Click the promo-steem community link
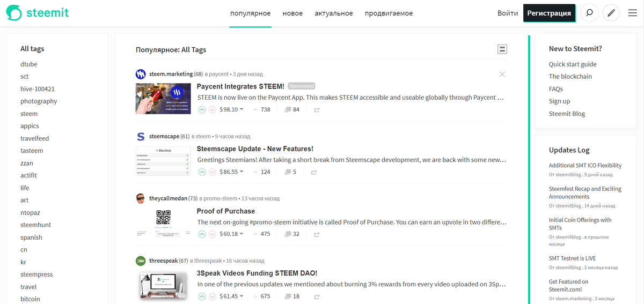 pyautogui.click(x=221, y=198)
